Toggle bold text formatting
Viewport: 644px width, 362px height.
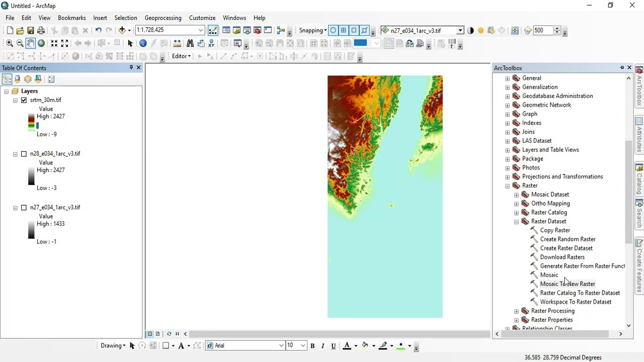(x=312, y=346)
